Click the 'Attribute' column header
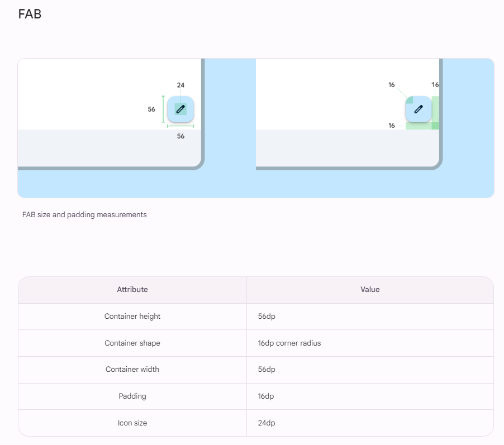Image resolution: width=504 pixels, height=445 pixels. [x=132, y=289]
